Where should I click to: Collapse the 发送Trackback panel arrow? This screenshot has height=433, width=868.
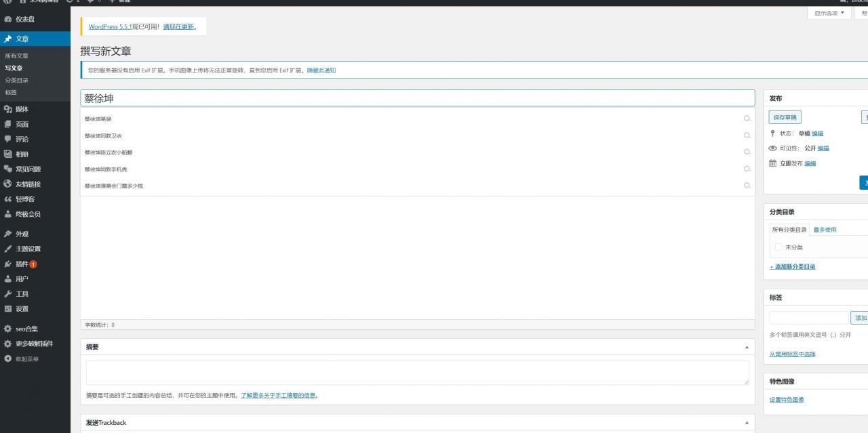[x=747, y=423]
